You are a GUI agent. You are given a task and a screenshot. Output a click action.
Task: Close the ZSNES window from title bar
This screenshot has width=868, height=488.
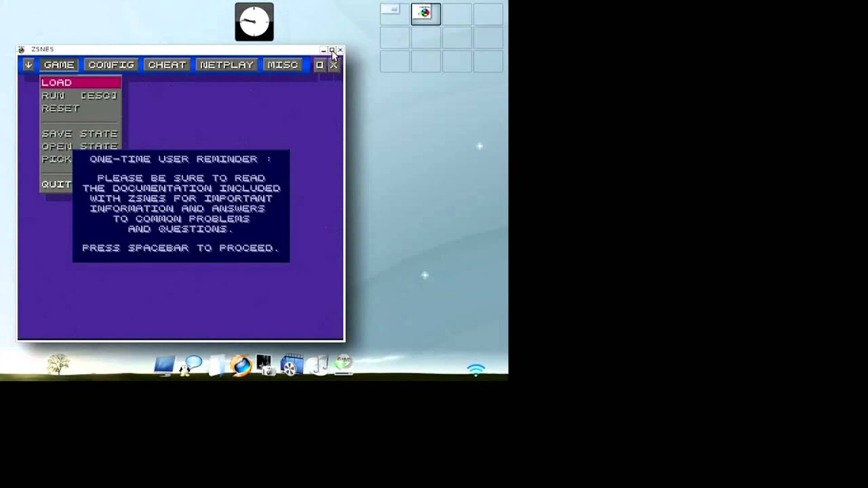click(340, 50)
